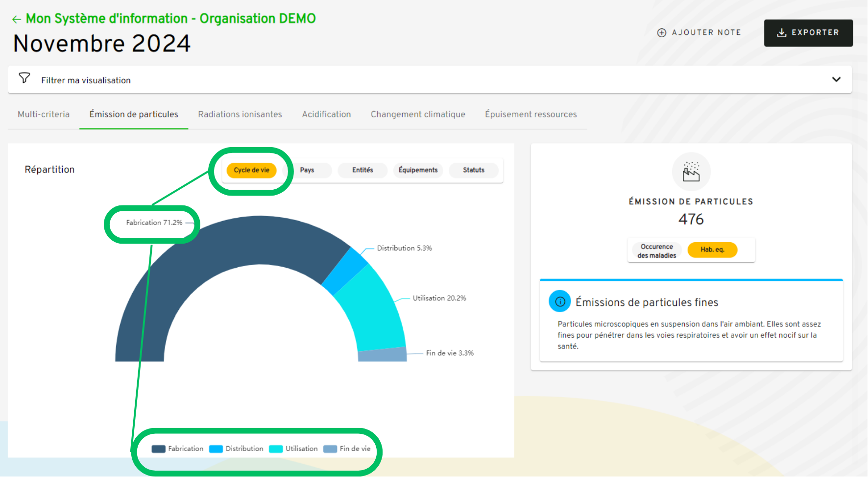Viewport: 868px width, 477px height.
Task: Click the 476 emission value
Action: (691, 219)
